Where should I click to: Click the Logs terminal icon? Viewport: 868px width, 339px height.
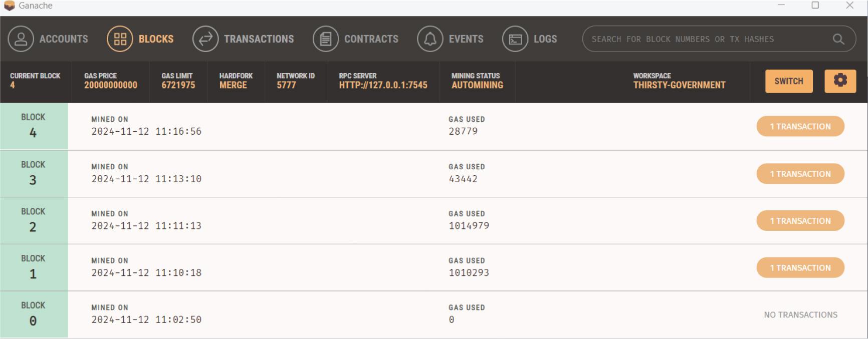click(x=515, y=39)
